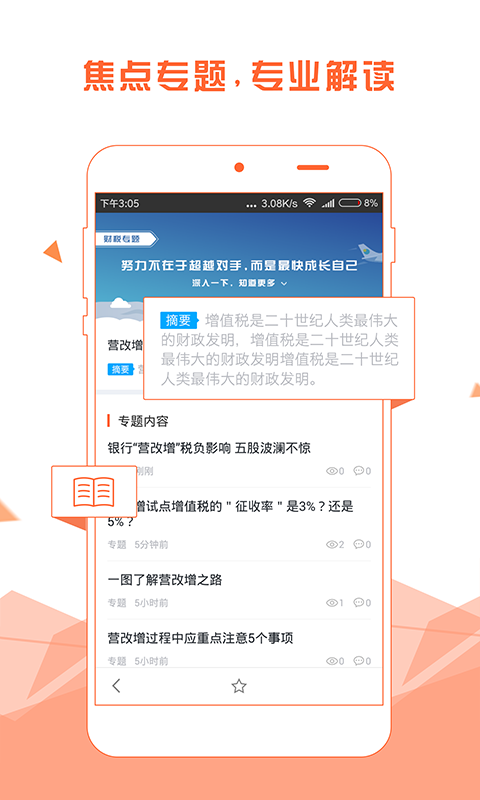
Task: Tap the WiFi icon in status bar
Action: tap(309, 203)
